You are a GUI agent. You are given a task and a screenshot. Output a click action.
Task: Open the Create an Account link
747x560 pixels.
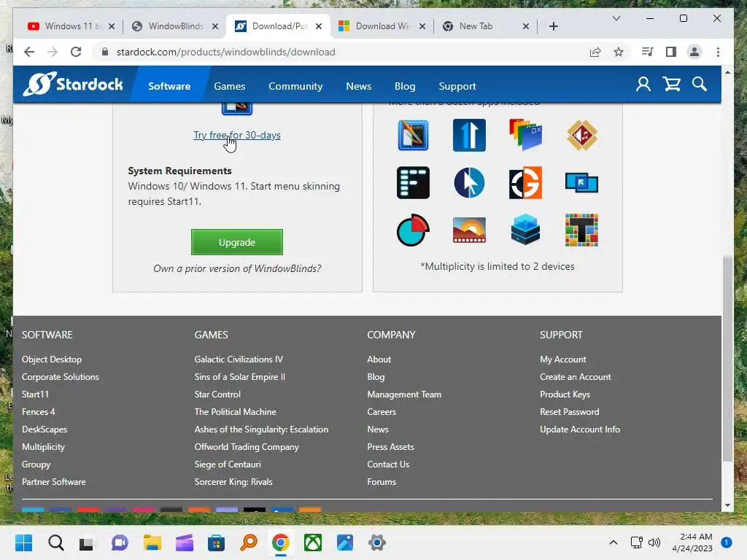point(576,377)
